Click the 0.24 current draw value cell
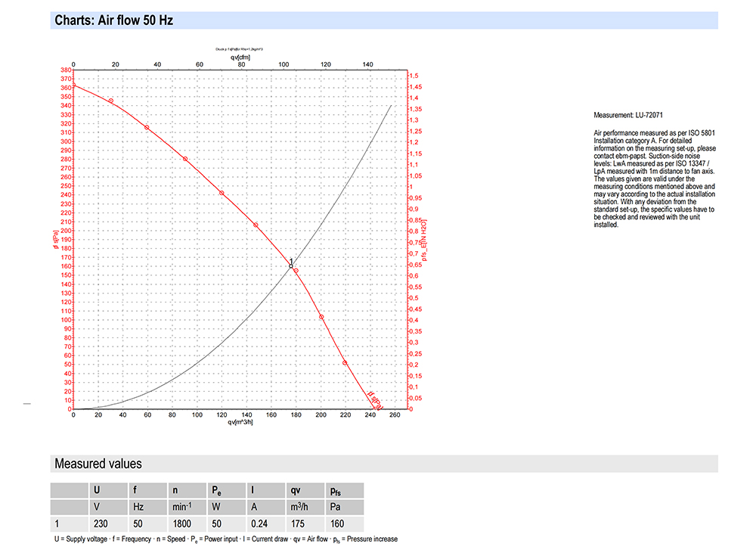Image resolution: width=756 pixels, height=556 pixels. (x=261, y=523)
